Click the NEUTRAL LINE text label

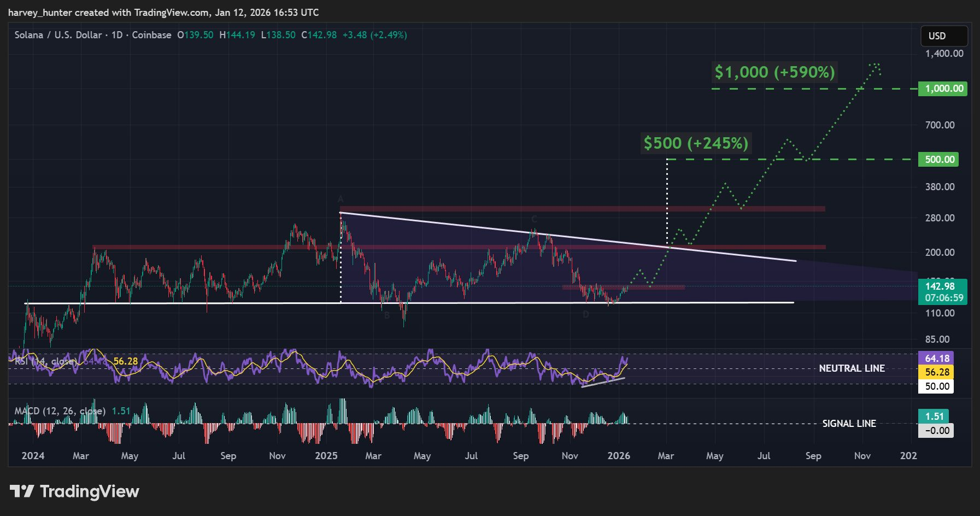point(852,368)
